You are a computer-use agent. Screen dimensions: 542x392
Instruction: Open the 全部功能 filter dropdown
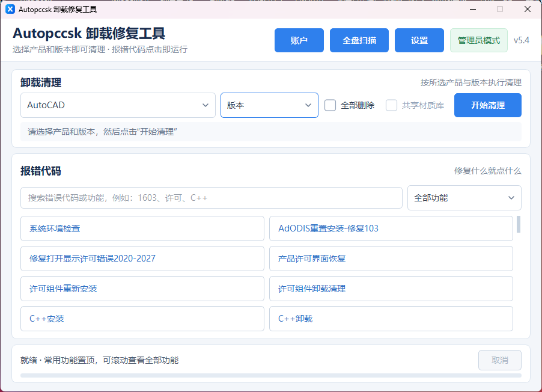(x=464, y=198)
